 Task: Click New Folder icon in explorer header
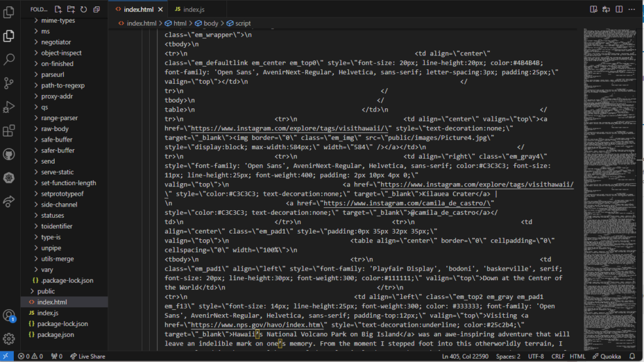[71, 9]
